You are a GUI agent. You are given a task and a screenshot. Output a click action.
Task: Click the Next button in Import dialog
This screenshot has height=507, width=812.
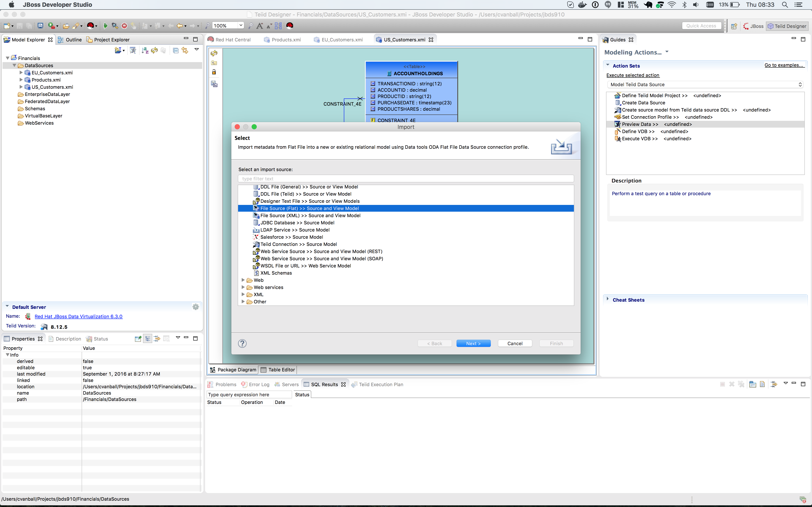tap(473, 343)
